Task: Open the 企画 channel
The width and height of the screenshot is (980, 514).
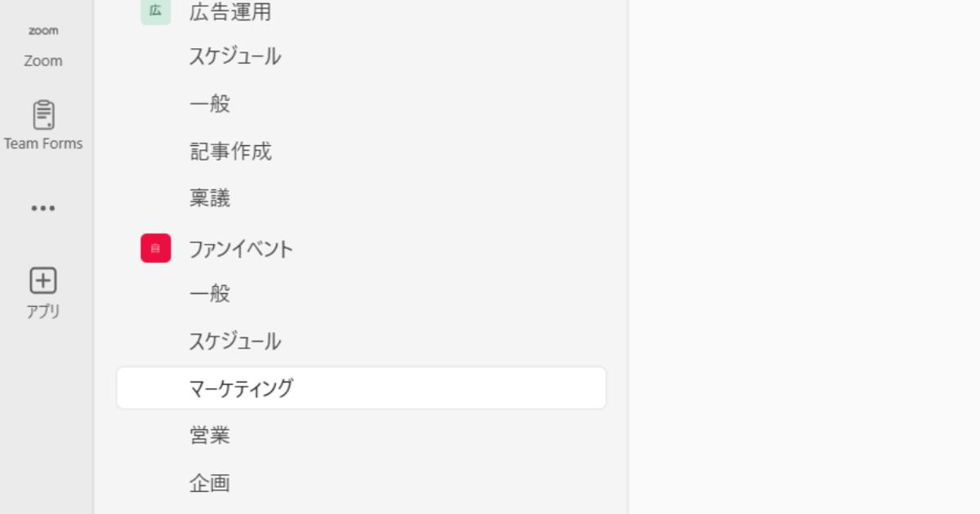Action: 209,483
